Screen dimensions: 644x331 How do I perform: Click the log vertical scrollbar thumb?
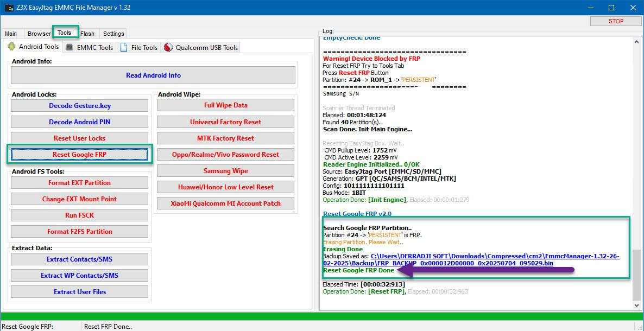pos(636,275)
